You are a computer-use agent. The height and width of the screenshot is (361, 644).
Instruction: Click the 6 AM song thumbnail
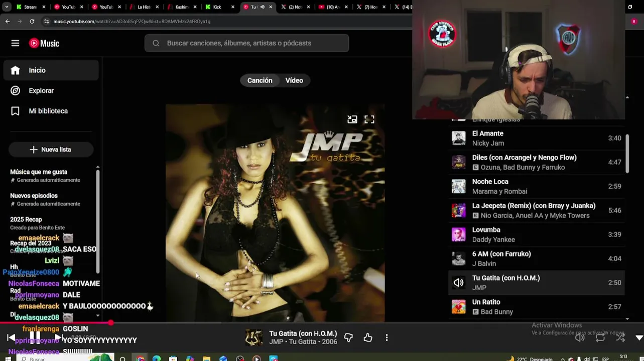click(458, 259)
